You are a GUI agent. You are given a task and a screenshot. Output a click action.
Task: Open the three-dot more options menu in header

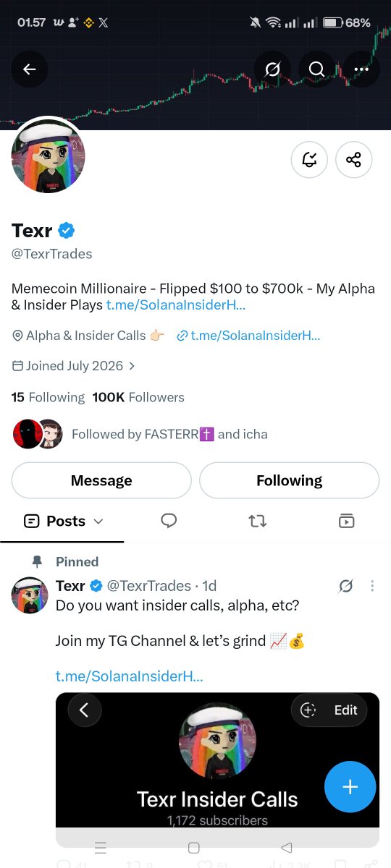pyautogui.click(x=361, y=69)
